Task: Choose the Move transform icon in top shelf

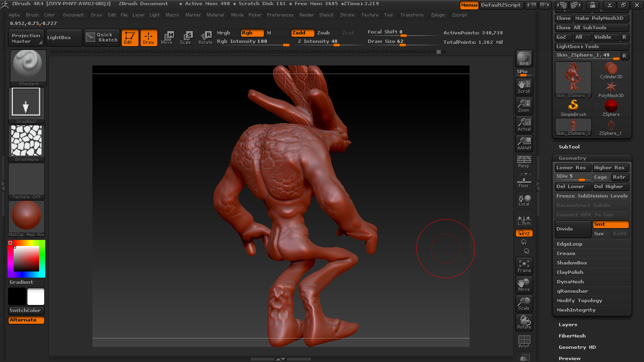Action: [166, 38]
